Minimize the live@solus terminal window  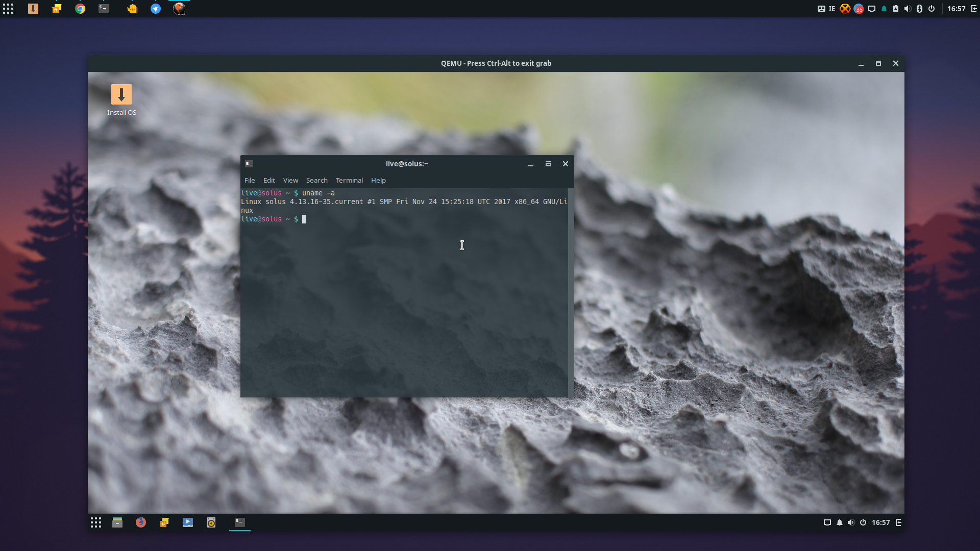pyautogui.click(x=531, y=164)
